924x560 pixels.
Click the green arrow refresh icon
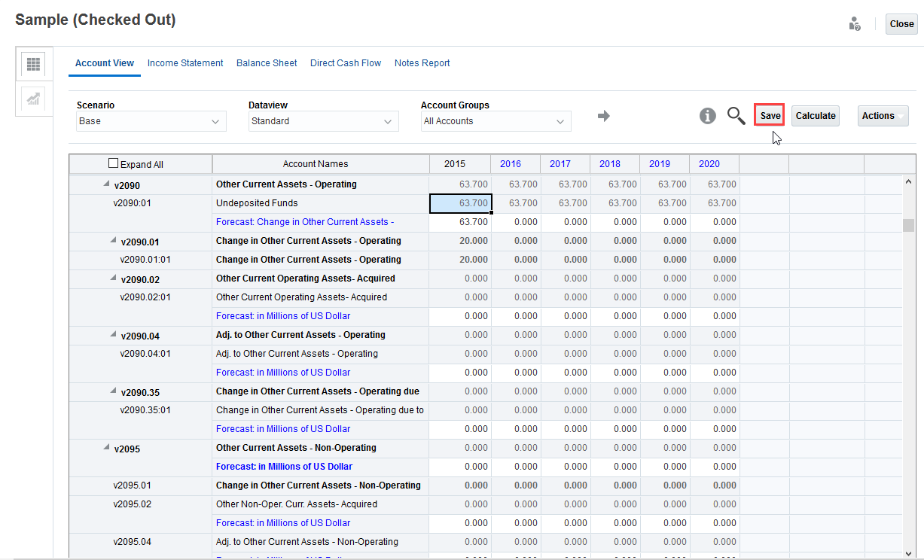pos(603,116)
